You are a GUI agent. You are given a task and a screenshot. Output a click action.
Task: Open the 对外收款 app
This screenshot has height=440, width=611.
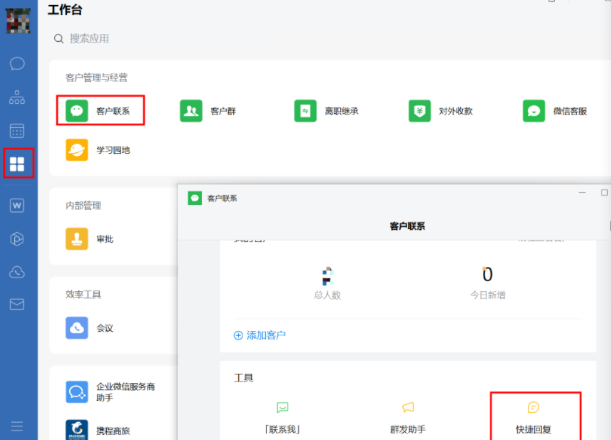pyautogui.click(x=440, y=111)
